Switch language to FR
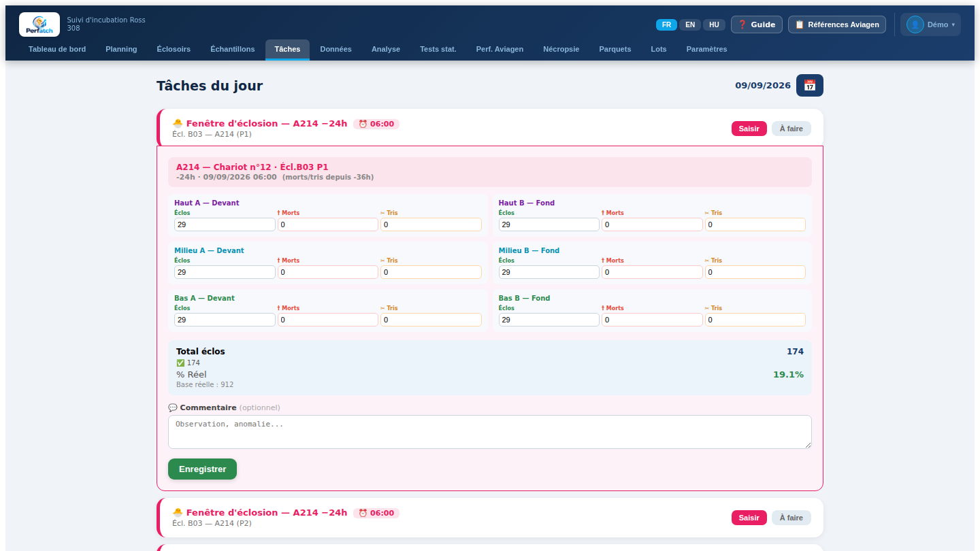The width and height of the screenshot is (980, 551). point(666,24)
